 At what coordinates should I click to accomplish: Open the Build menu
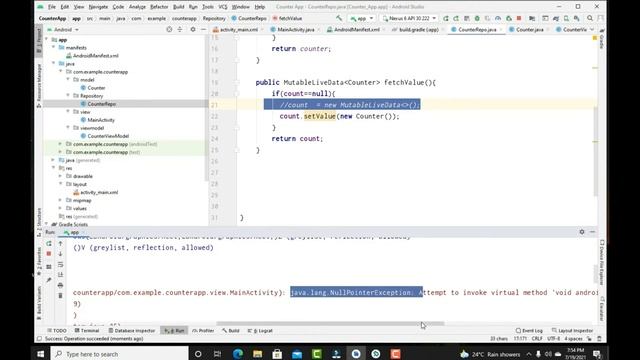click(178, 7)
